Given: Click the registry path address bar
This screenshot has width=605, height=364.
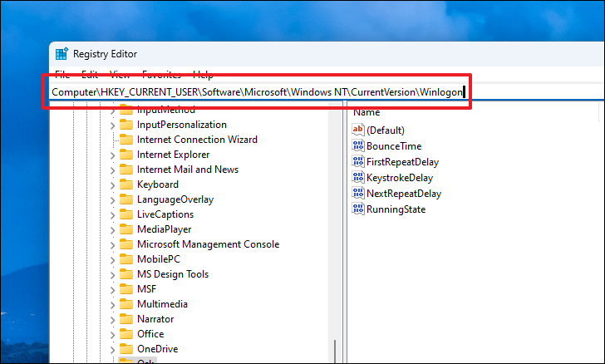Looking at the screenshot, I should (326, 92).
